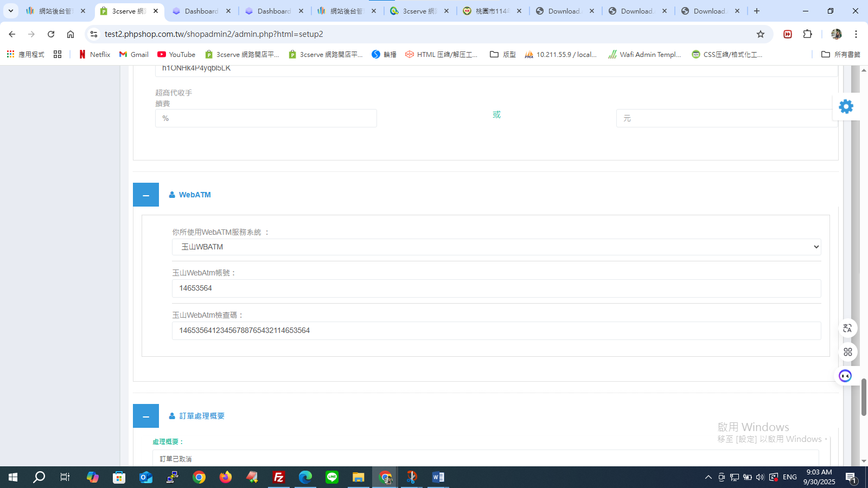This screenshot has height=488, width=868.
Task: Open the blue settings gear panel
Action: coord(846,107)
